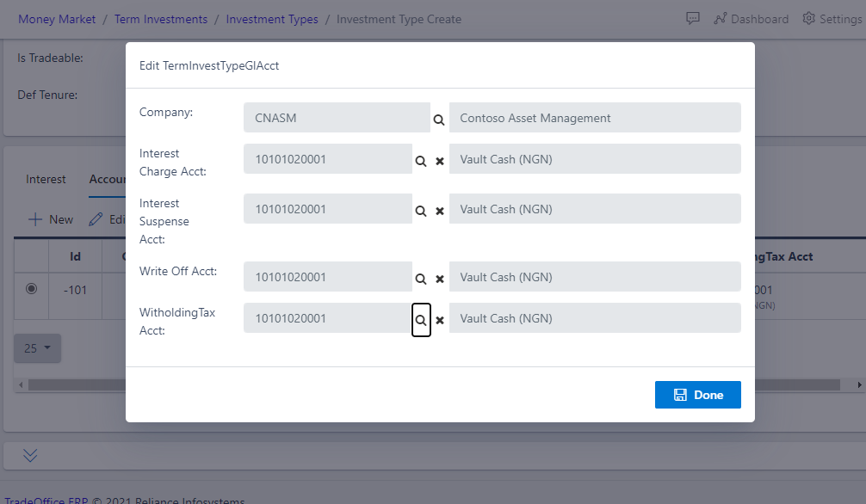Open the Edit pencil action

97,218
